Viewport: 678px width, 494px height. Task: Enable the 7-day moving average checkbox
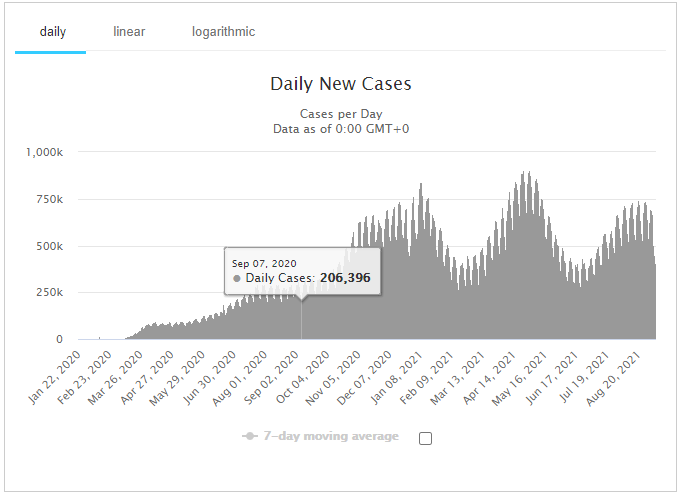coord(425,437)
